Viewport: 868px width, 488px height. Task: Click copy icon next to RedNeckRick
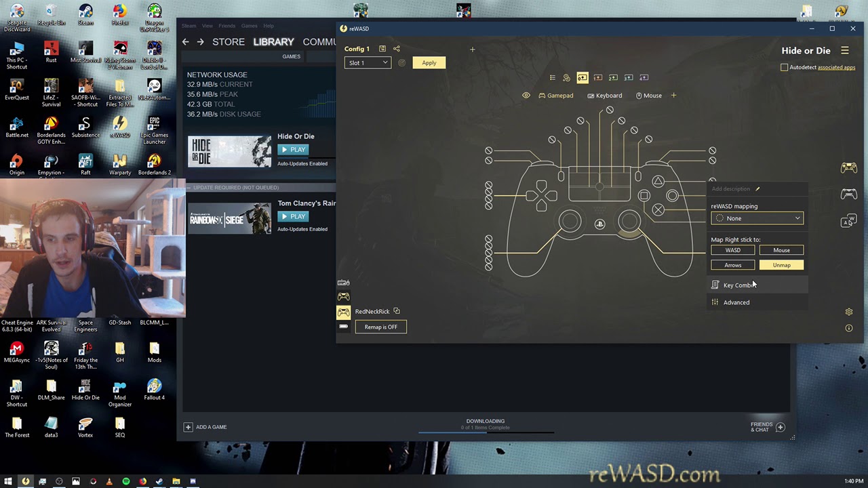pyautogui.click(x=397, y=311)
